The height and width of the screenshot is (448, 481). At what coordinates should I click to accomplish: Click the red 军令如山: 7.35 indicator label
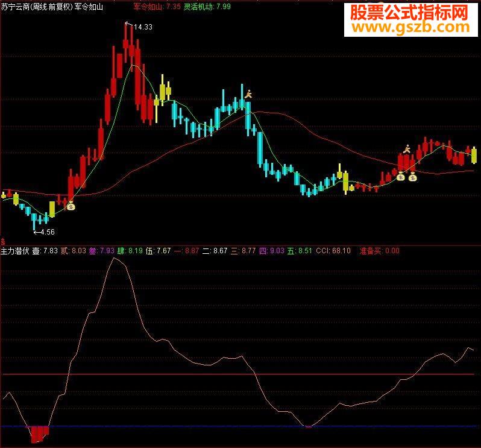click(x=157, y=7)
